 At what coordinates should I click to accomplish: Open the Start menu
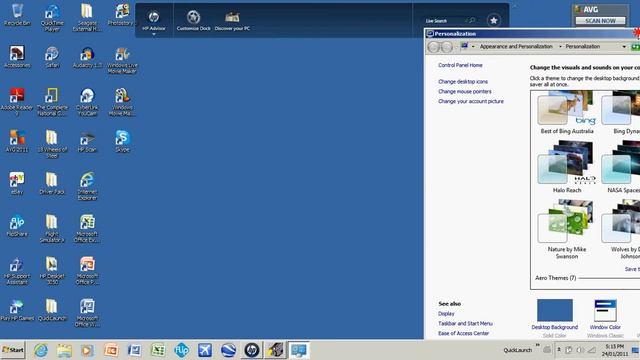click(13, 350)
